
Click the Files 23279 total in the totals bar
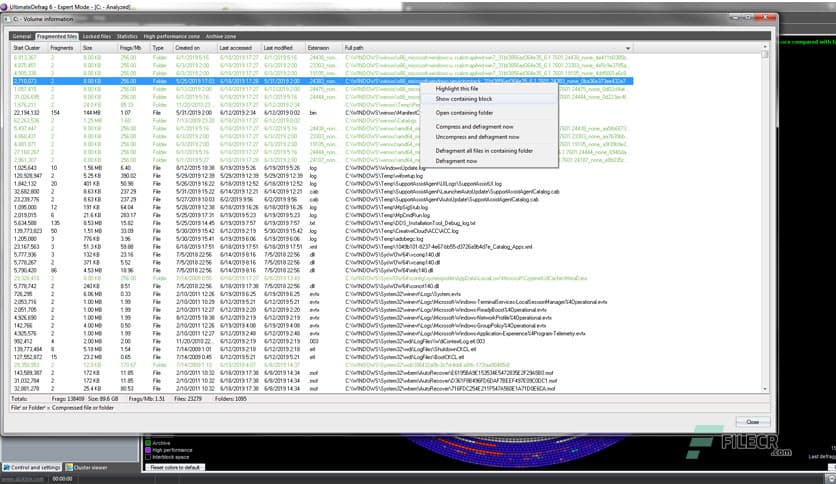(x=188, y=399)
